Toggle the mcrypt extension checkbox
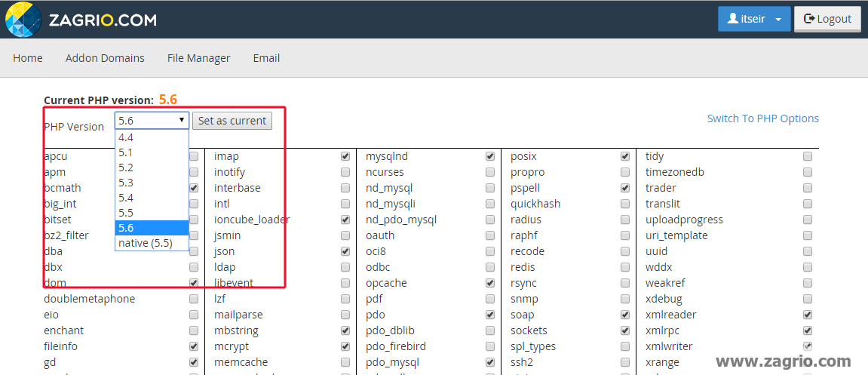The width and height of the screenshot is (868, 375). 345,347
